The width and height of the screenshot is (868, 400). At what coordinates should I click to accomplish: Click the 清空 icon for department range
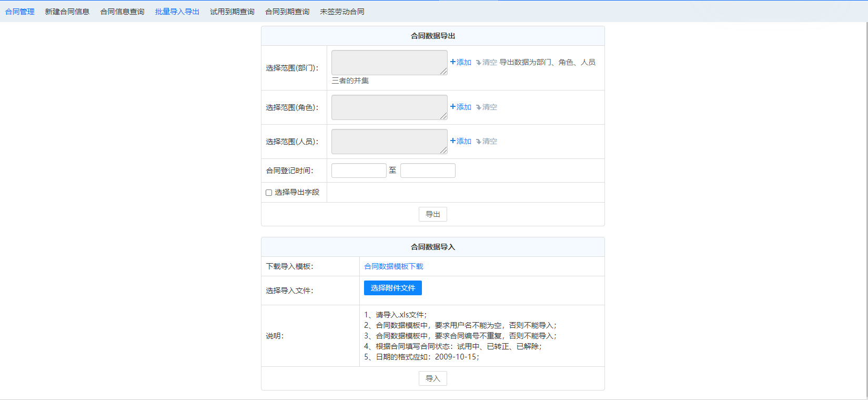pyautogui.click(x=479, y=63)
